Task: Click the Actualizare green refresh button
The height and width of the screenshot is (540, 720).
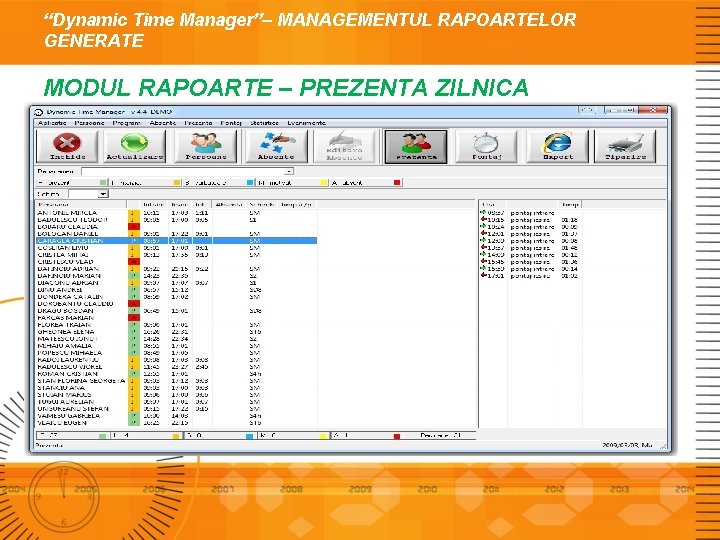Action: click(135, 146)
